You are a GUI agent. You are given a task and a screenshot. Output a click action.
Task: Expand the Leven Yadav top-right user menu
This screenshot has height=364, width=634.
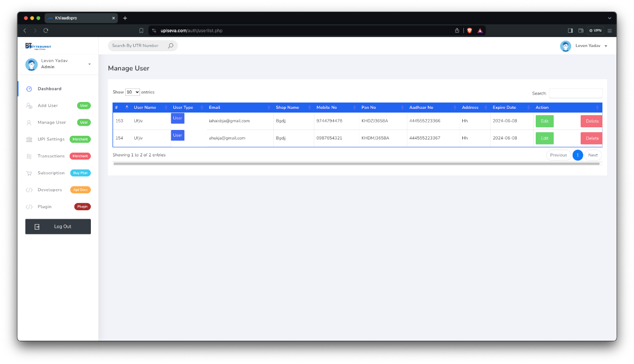tap(605, 46)
